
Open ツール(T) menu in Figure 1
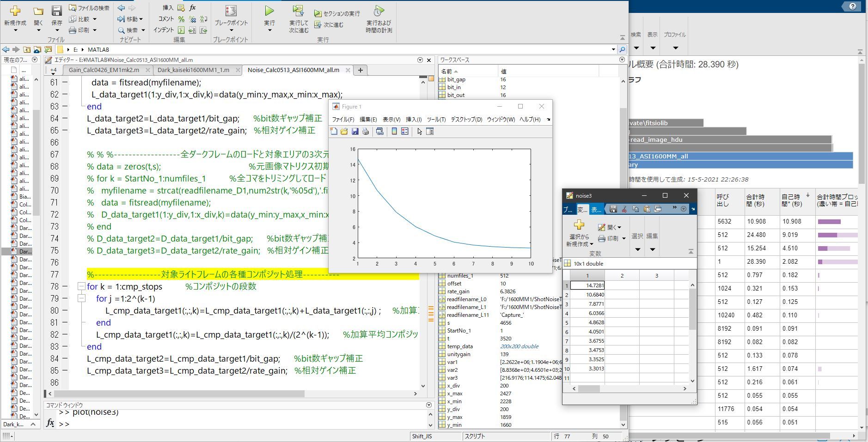click(436, 119)
